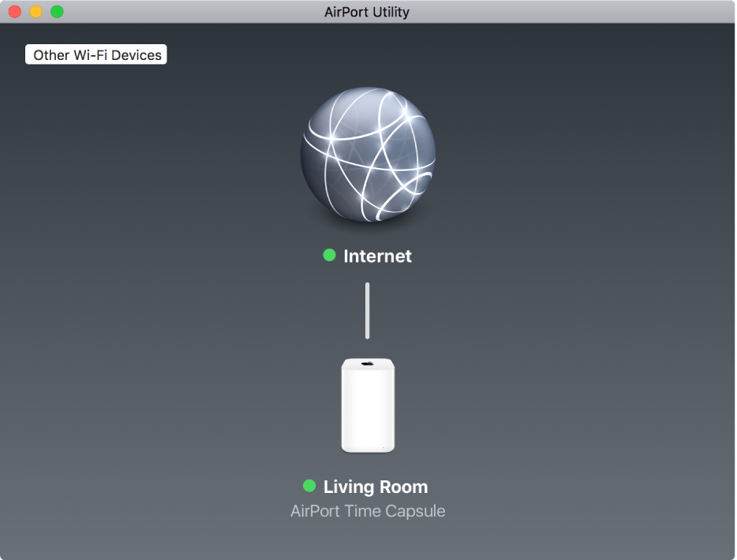Click the green status dot beside Internet
The width and height of the screenshot is (737, 560).
pos(330,256)
